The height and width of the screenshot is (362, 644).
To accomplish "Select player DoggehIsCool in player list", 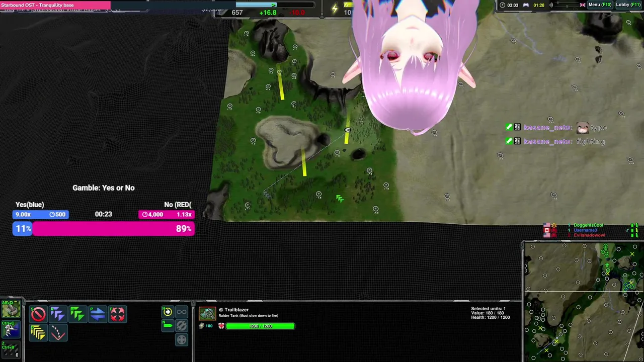I will (x=588, y=225).
